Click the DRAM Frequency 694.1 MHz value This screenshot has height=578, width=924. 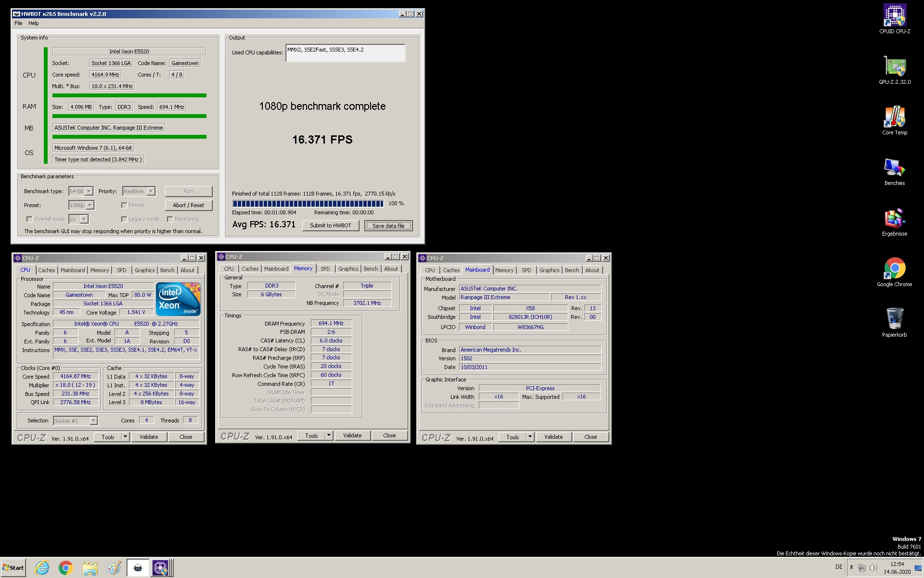tap(331, 323)
